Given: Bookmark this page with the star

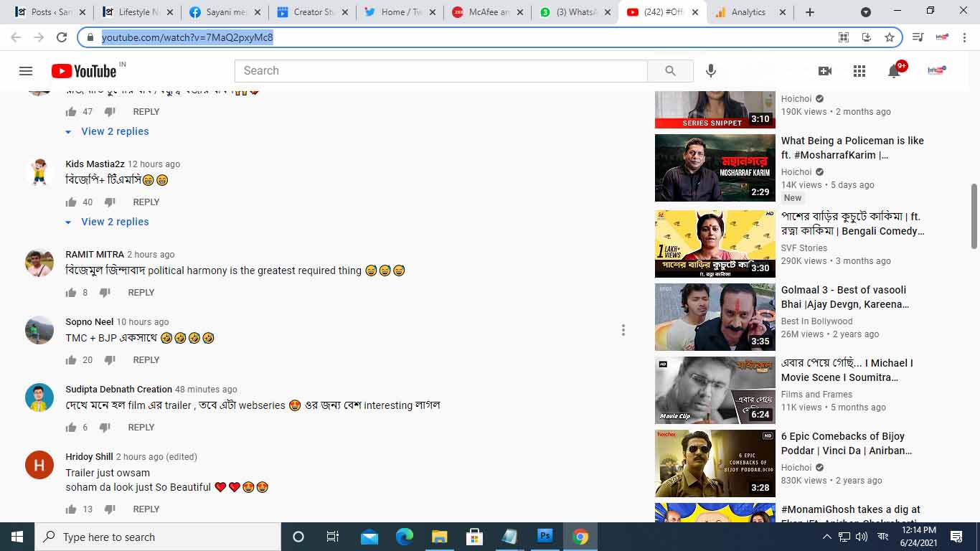Looking at the screenshot, I should tap(890, 37).
